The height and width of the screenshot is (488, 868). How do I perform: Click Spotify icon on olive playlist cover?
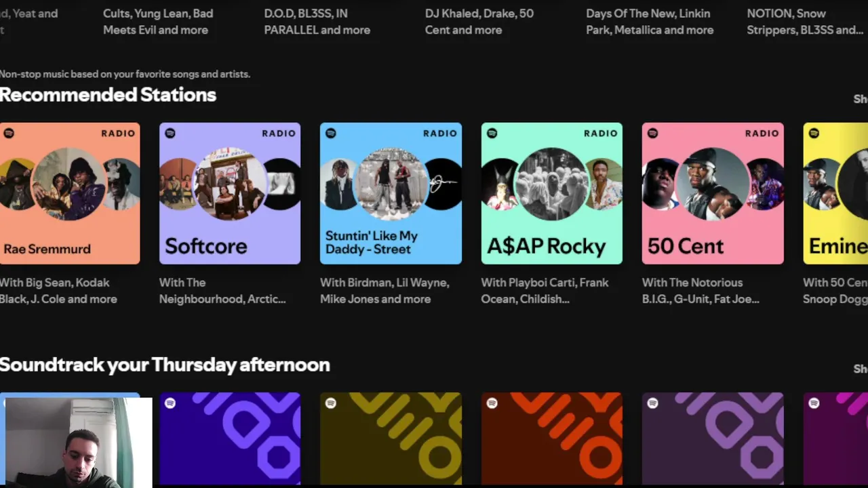click(x=331, y=403)
